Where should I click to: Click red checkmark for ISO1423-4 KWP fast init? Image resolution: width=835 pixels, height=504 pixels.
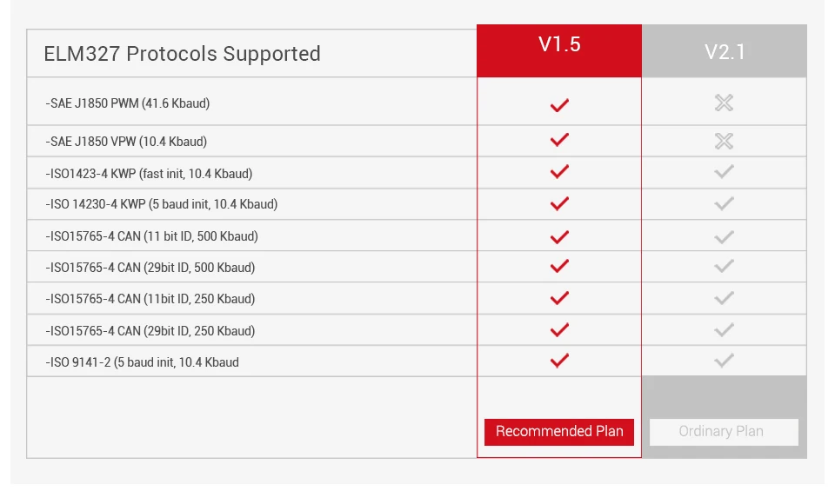coord(559,171)
